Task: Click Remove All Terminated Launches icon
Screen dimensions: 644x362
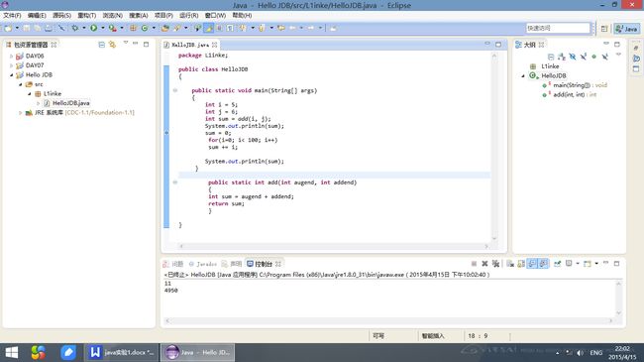Action: click(x=495, y=264)
